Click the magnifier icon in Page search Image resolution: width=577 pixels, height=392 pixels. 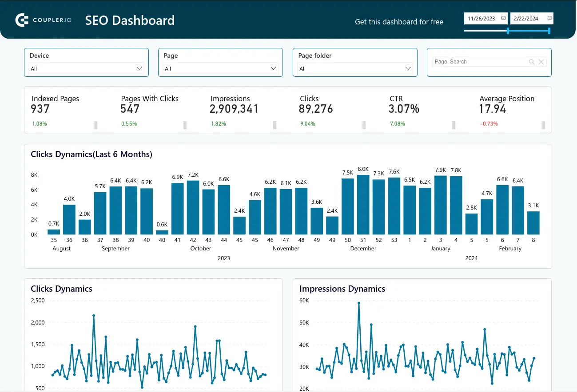coord(532,62)
